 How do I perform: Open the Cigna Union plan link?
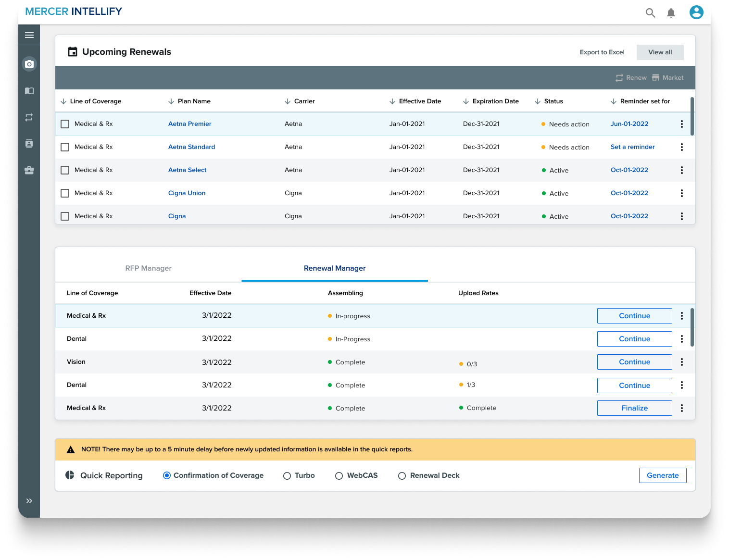click(x=187, y=193)
